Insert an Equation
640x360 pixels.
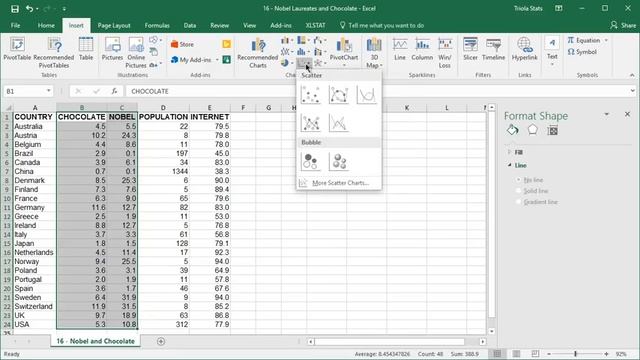click(587, 40)
